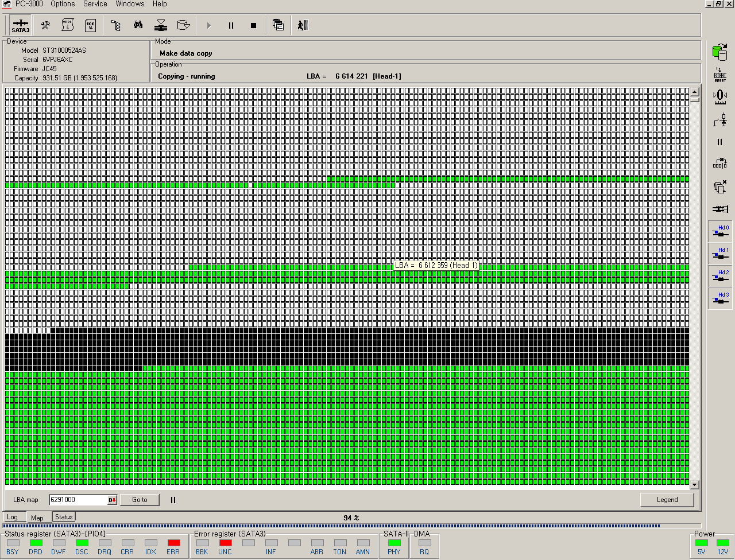Click the copy documents with X icon

click(x=720, y=186)
